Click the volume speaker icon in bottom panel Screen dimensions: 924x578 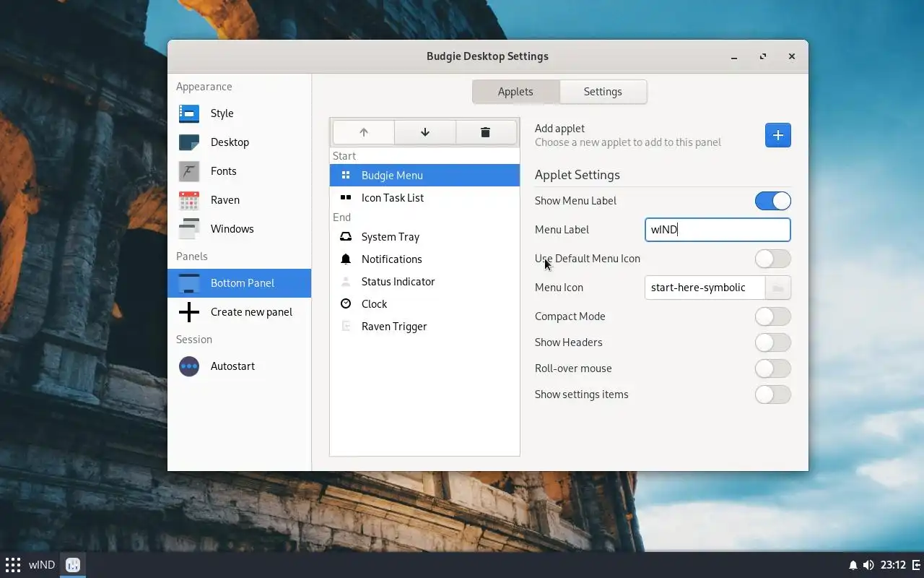pos(868,565)
